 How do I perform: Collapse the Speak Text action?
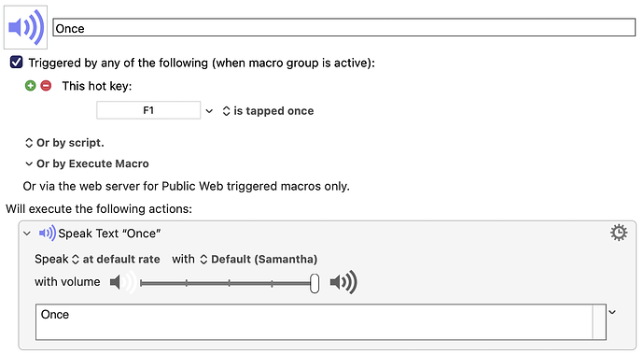(27, 234)
